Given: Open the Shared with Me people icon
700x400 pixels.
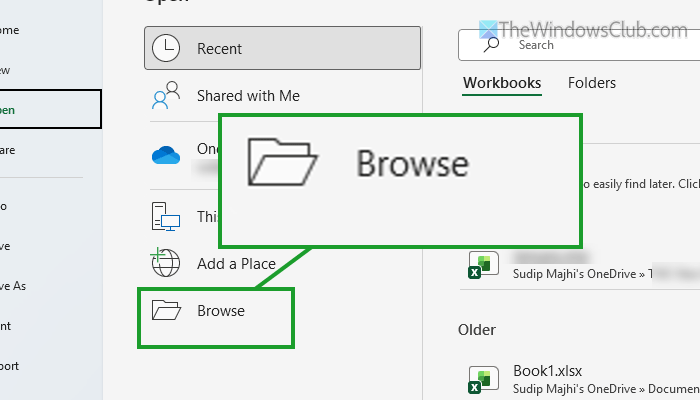Looking at the screenshot, I should point(166,96).
